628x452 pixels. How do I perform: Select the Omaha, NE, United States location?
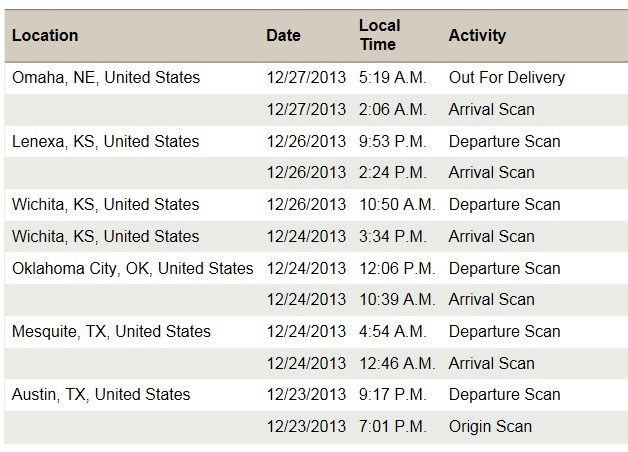(106, 77)
